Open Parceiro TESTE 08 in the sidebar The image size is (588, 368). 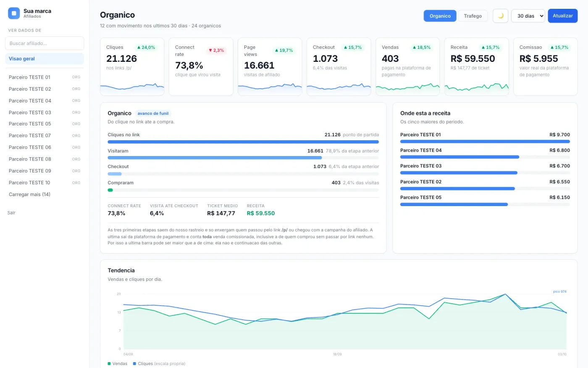point(45,159)
